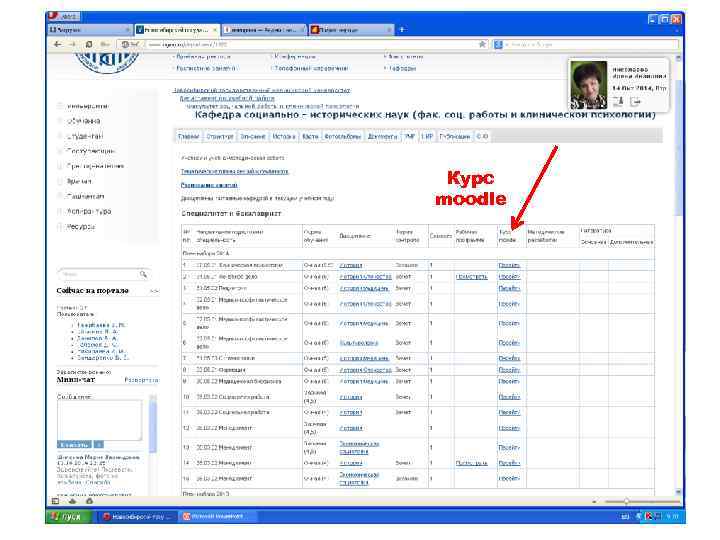Collapse the Сейчас на портале block arrow
Screen dimensions: 720x540
tap(154, 291)
